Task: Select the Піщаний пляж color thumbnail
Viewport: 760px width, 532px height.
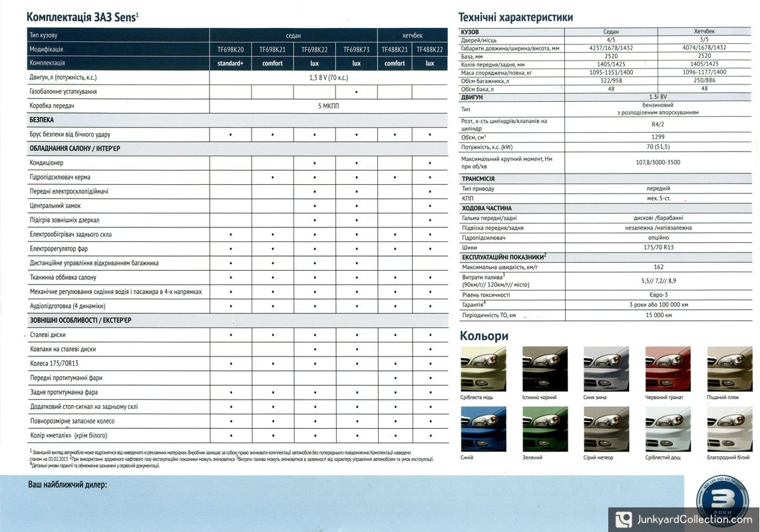Action: click(729, 370)
